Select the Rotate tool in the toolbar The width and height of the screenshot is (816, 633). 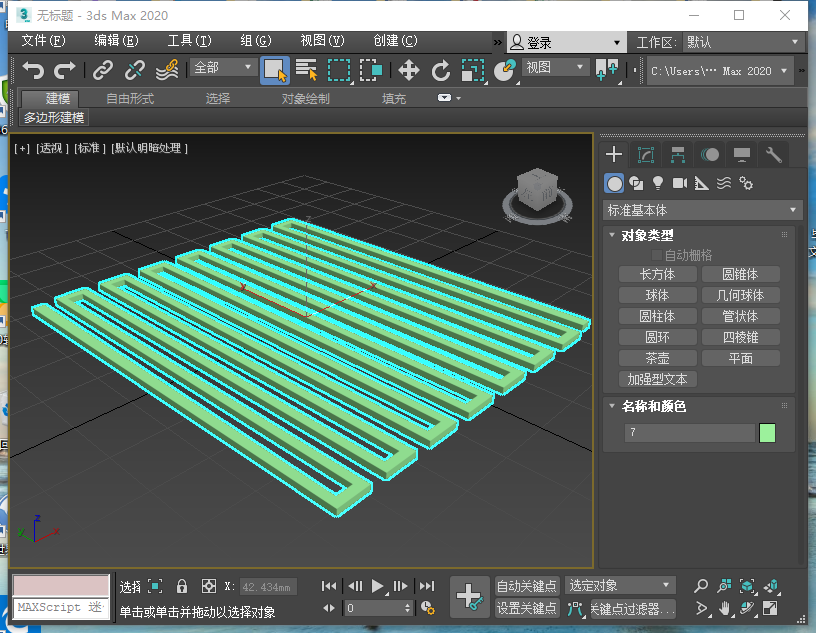point(440,70)
